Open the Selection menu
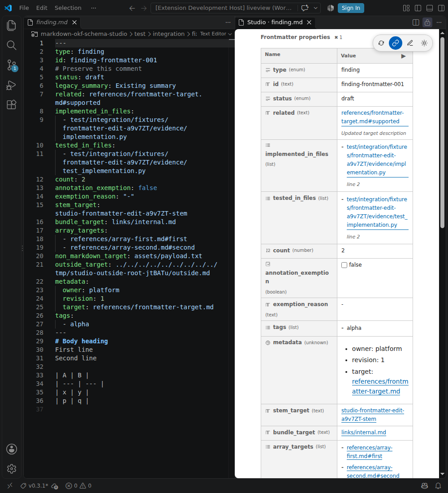This screenshot has height=493, width=448. tap(68, 8)
